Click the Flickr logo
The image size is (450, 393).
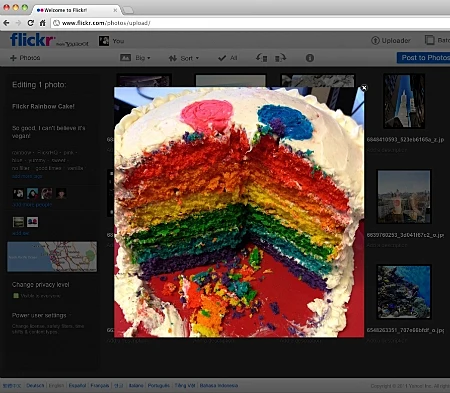[32, 40]
